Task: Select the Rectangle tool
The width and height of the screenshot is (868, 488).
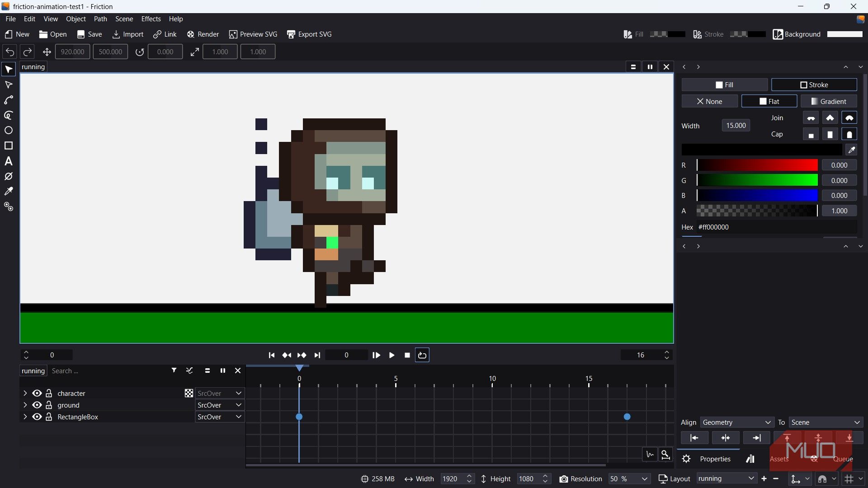Action: pyautogui.click(x=9, y=146)
